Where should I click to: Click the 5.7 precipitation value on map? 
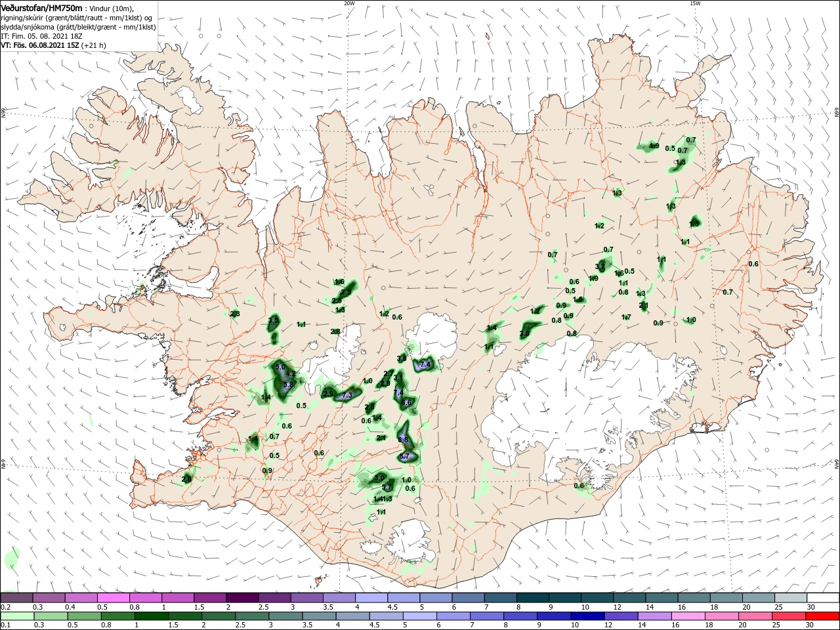[x=387, y=488]
